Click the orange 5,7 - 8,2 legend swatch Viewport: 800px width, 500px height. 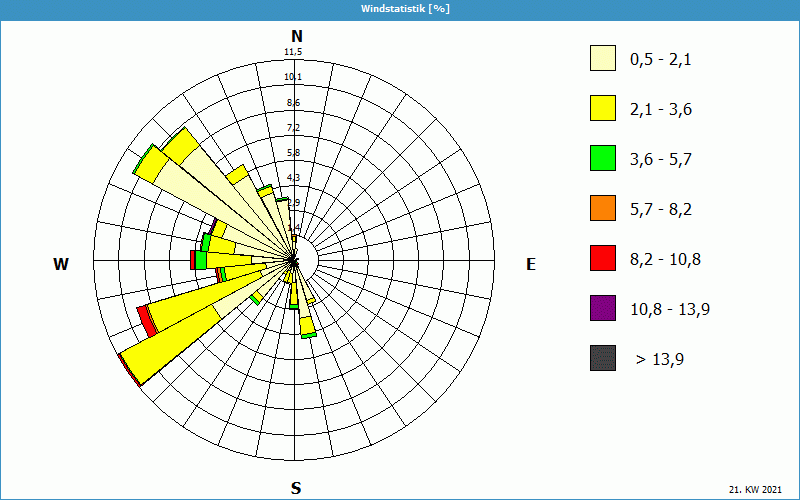(603, 208)
